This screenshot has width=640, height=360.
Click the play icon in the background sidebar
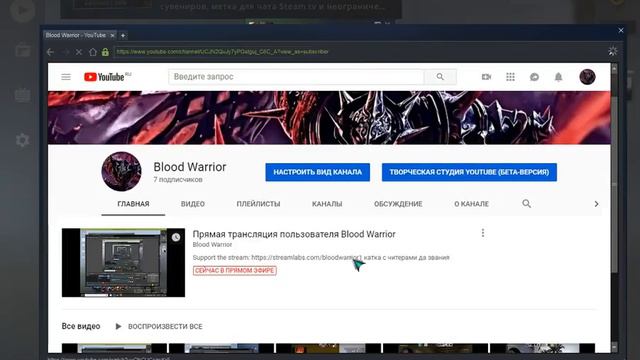click(x=21, y=10)
